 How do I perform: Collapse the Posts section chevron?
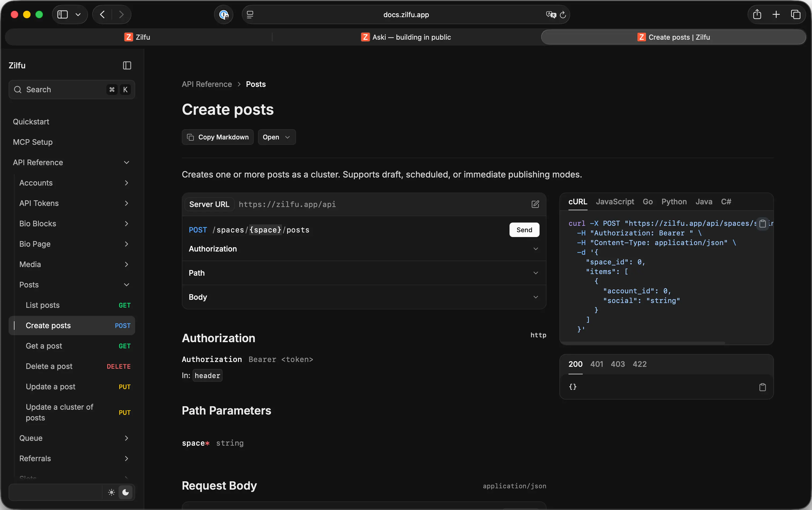127,285
